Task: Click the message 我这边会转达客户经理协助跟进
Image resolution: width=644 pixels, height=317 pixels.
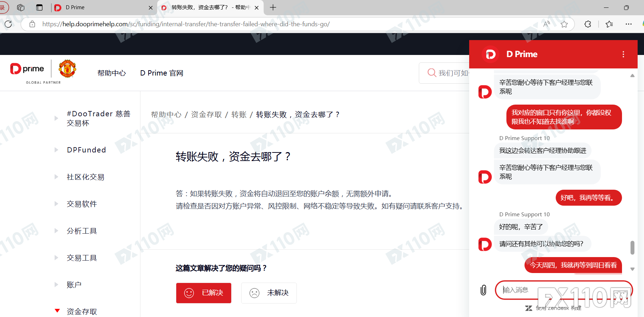Action: coord(543,151)
